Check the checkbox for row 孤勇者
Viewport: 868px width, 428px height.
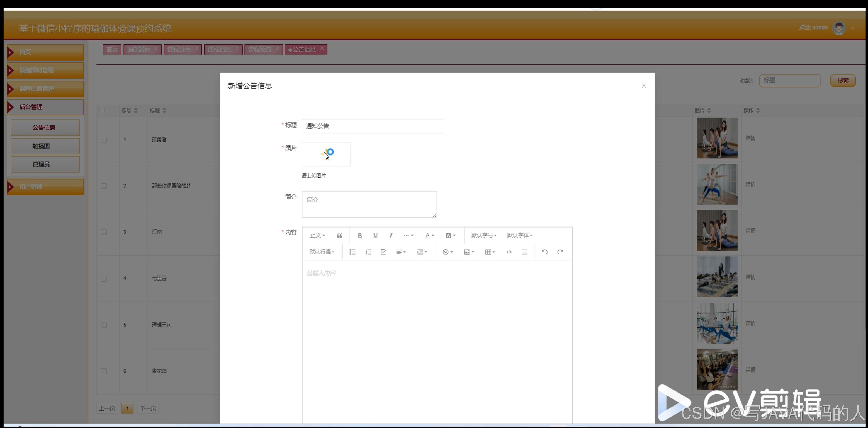click(x=104, y=140)
